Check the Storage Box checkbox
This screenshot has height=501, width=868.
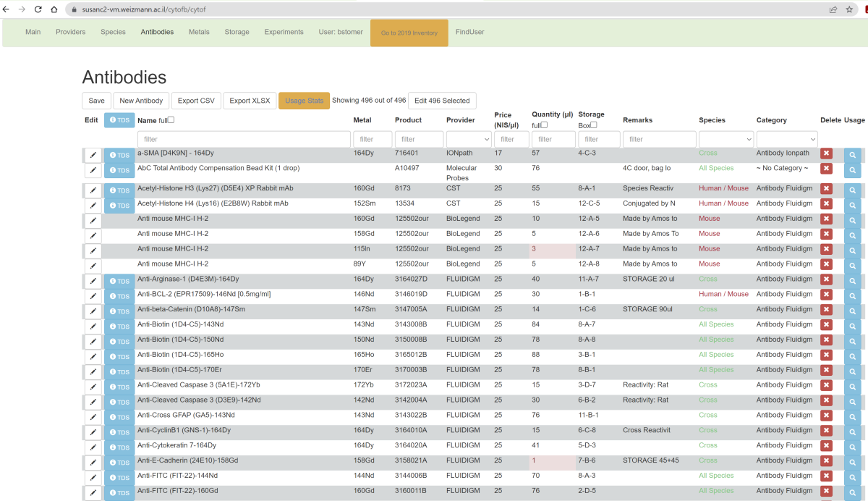point(594,125)
